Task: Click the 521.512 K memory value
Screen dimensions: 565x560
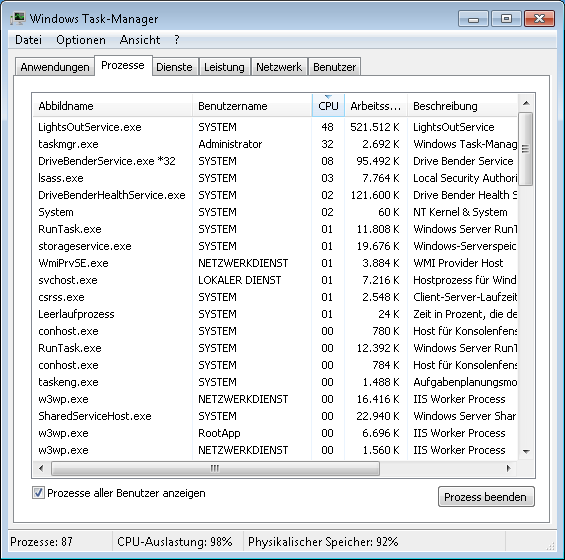Action: [375, 127]
